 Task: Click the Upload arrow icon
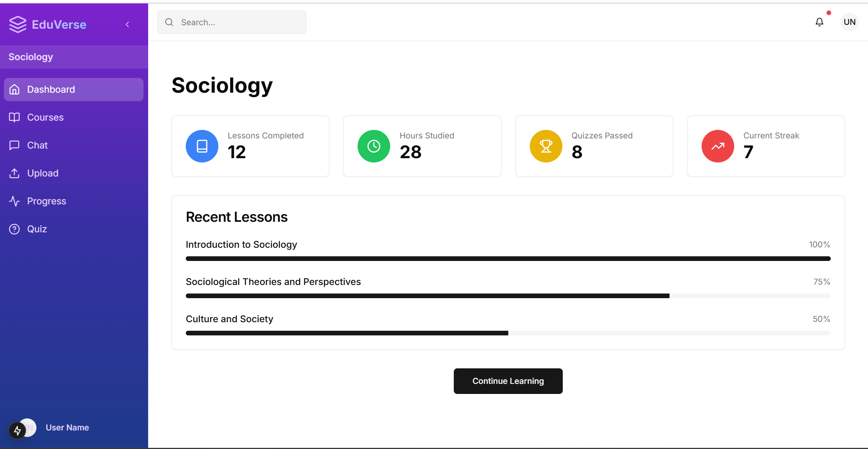(14, 173)
